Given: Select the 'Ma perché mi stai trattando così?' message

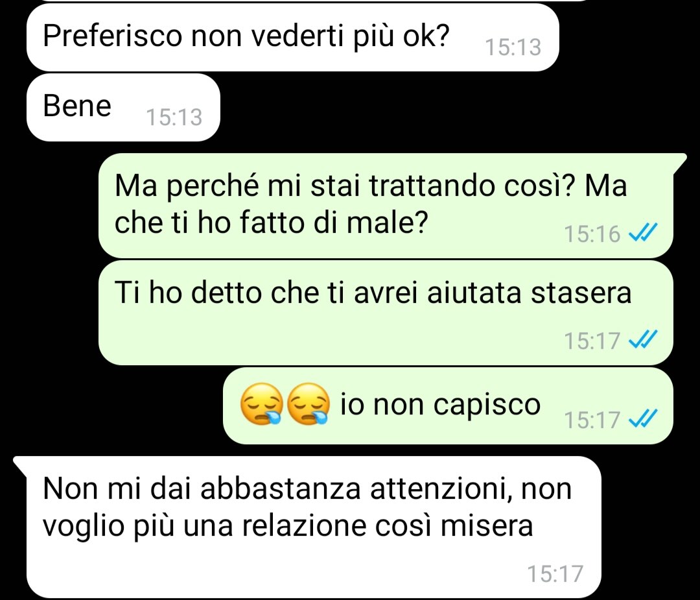Looking at the screenshot, I should click(x=386, y=206).
